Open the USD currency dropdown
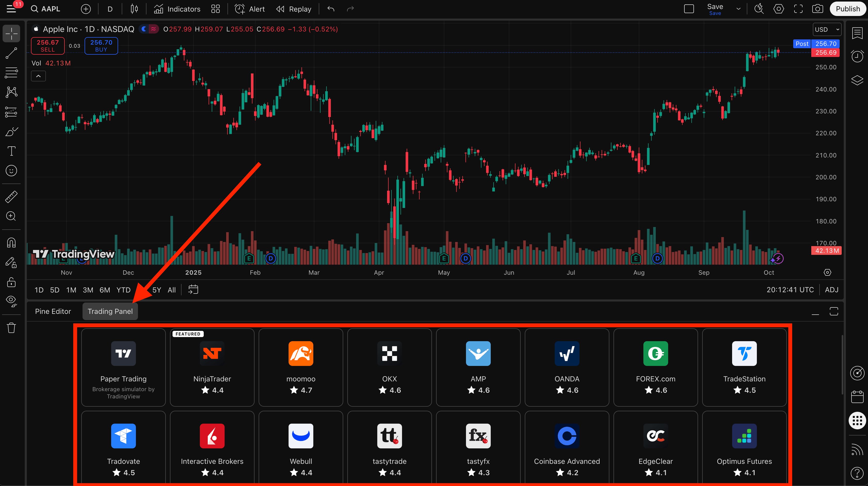 point(827,30)
